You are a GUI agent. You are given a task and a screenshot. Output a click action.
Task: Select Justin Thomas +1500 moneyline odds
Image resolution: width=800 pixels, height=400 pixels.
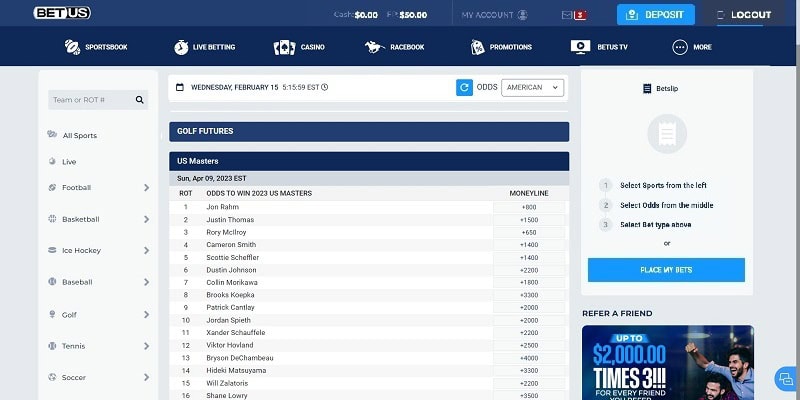click(x=529, y=220)
